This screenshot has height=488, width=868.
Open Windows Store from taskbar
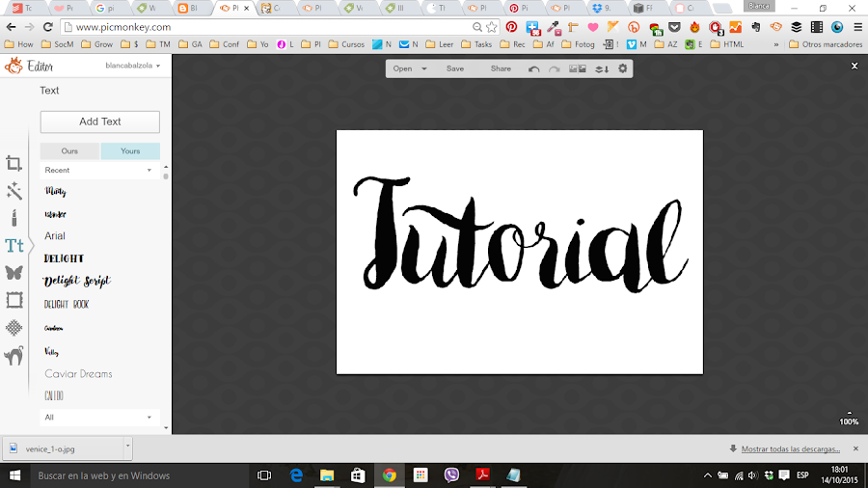358,475
